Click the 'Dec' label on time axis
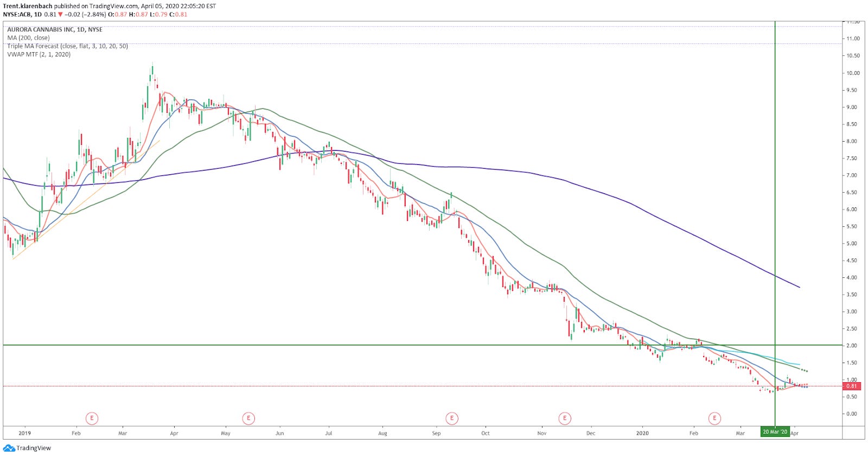 591,433
